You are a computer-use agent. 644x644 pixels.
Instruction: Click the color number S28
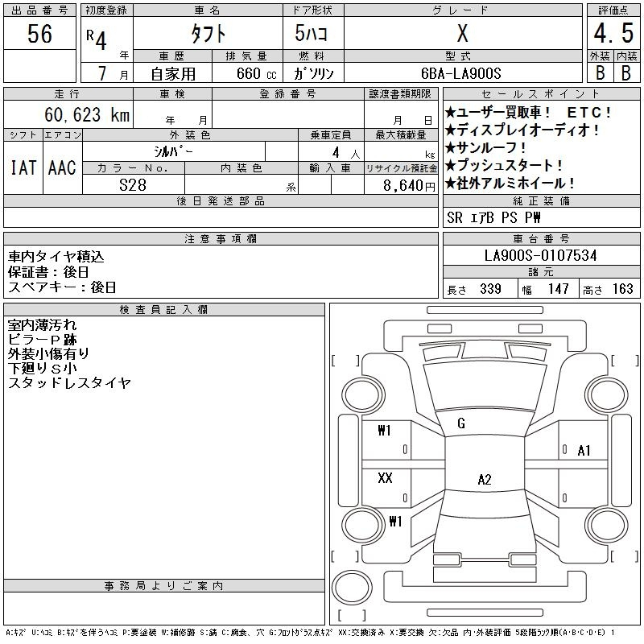133,185
